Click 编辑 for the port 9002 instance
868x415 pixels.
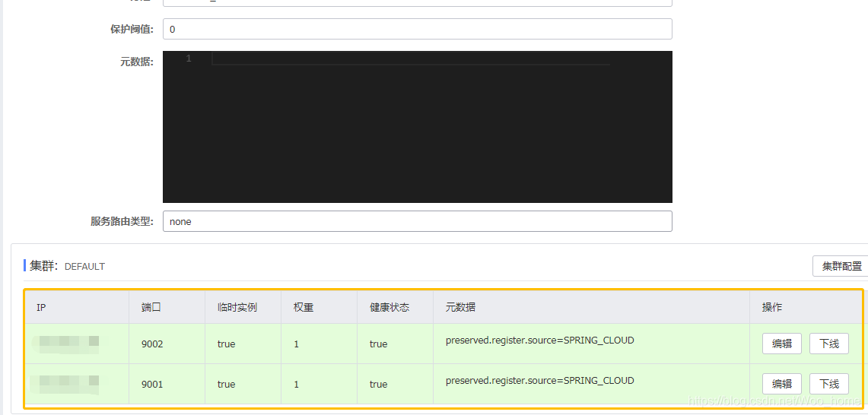(781, 344)
